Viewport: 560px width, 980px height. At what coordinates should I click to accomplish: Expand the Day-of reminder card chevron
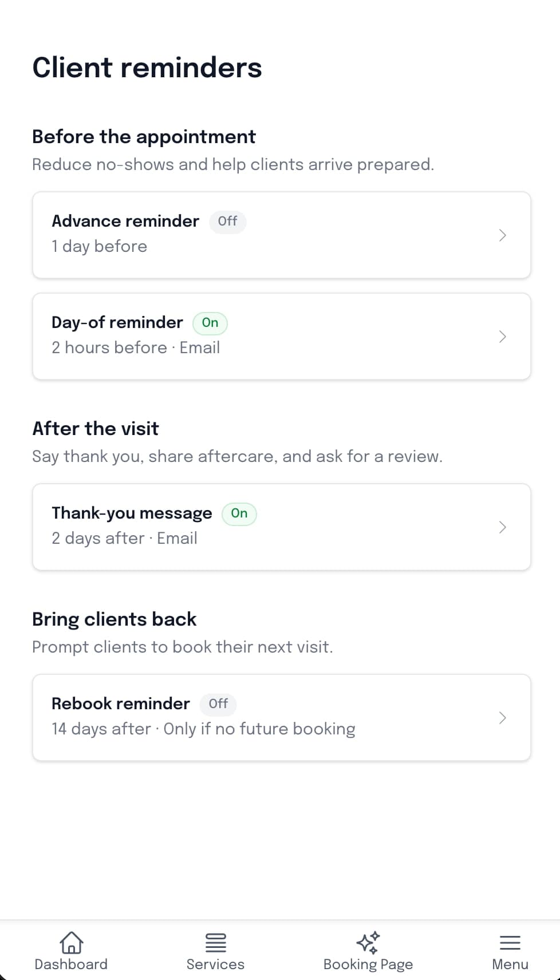pos(502,336)
